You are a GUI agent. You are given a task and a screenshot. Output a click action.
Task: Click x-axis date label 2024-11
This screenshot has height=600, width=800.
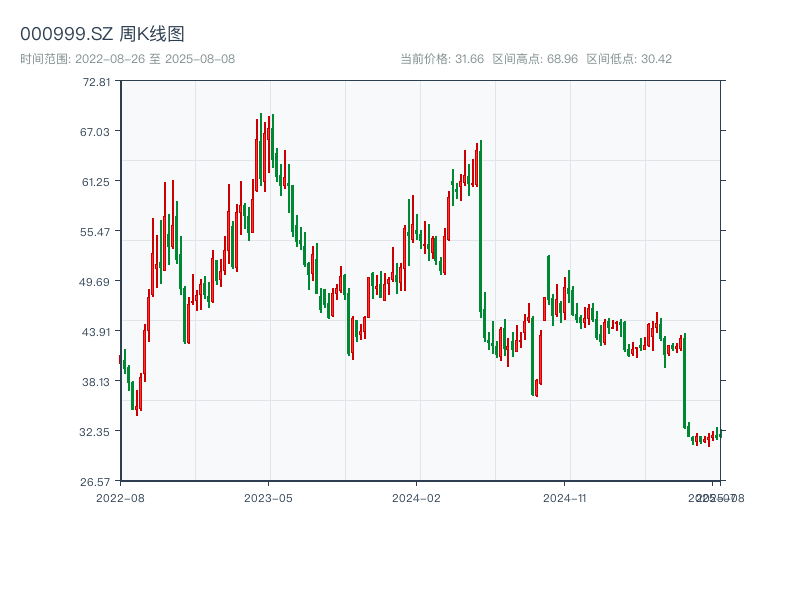click(x=564, y=498)
